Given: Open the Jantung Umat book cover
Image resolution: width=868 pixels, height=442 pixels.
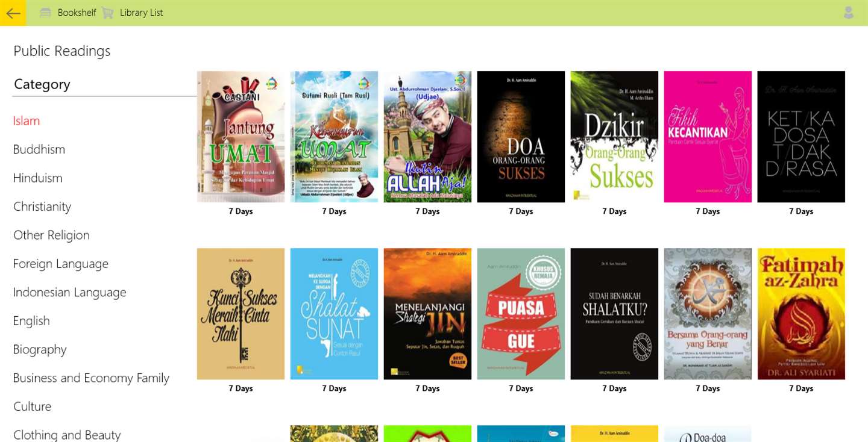Looking at the screenshot, I should click(x=241, y=137).
